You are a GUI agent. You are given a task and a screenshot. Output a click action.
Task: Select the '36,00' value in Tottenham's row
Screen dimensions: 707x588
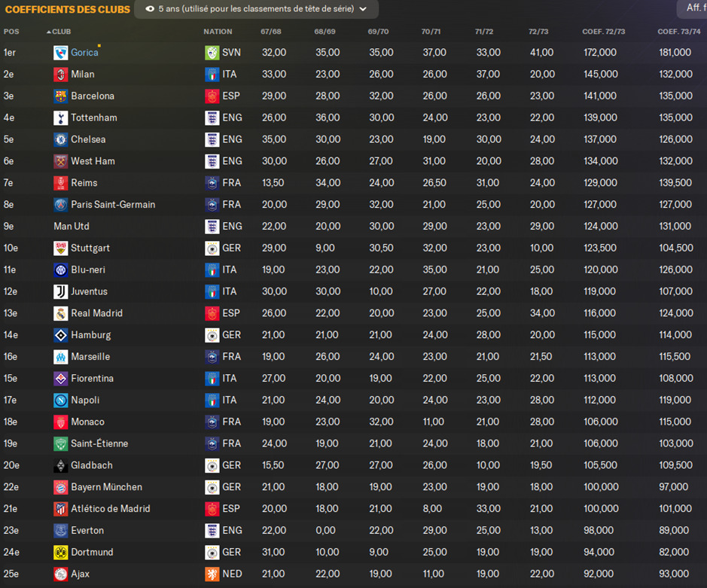pyautogui.click(x=328, y=117)
